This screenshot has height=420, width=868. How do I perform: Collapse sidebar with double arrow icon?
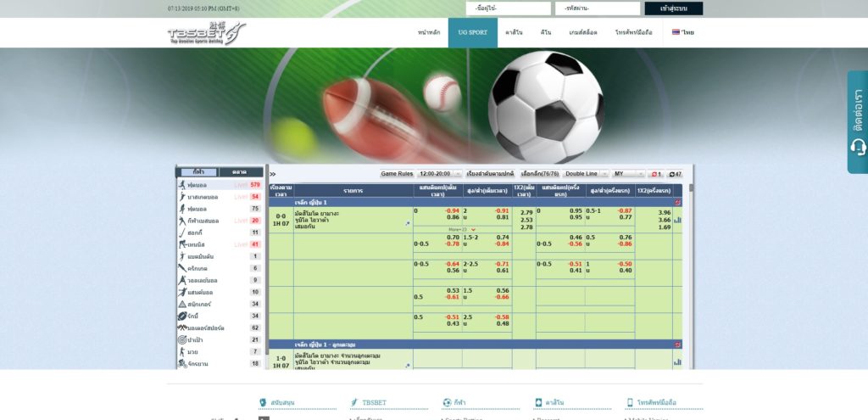coord(273,174)
